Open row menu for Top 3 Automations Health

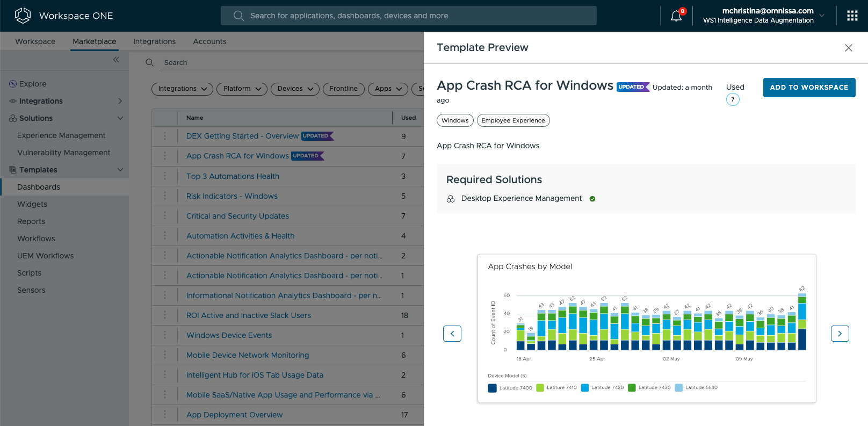coord(165,176)
